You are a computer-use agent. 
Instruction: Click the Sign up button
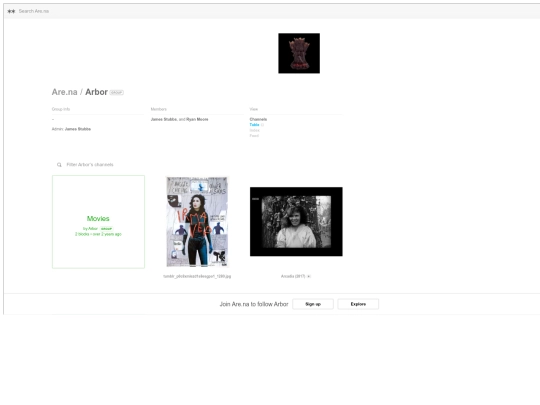[313, 304]
